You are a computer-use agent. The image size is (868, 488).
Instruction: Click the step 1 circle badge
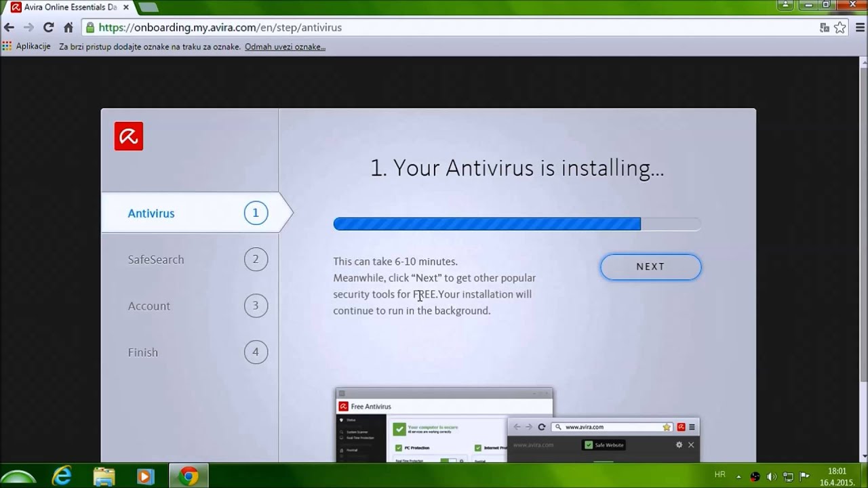tap(256, 213)
